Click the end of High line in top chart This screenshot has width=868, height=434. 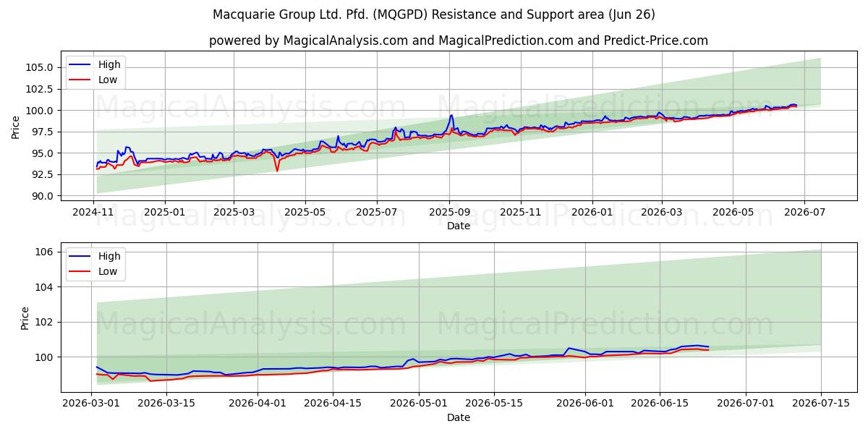pyautogui.click(x=796, y=105)
